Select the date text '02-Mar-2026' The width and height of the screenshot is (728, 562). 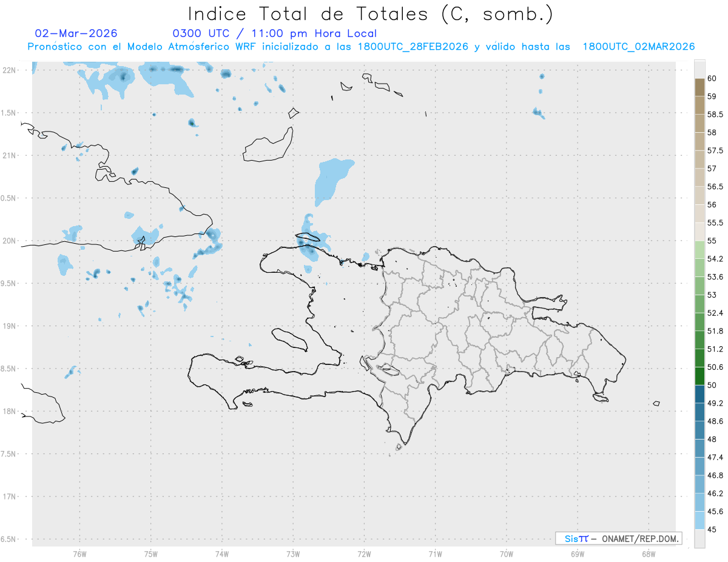pos(76,33)
